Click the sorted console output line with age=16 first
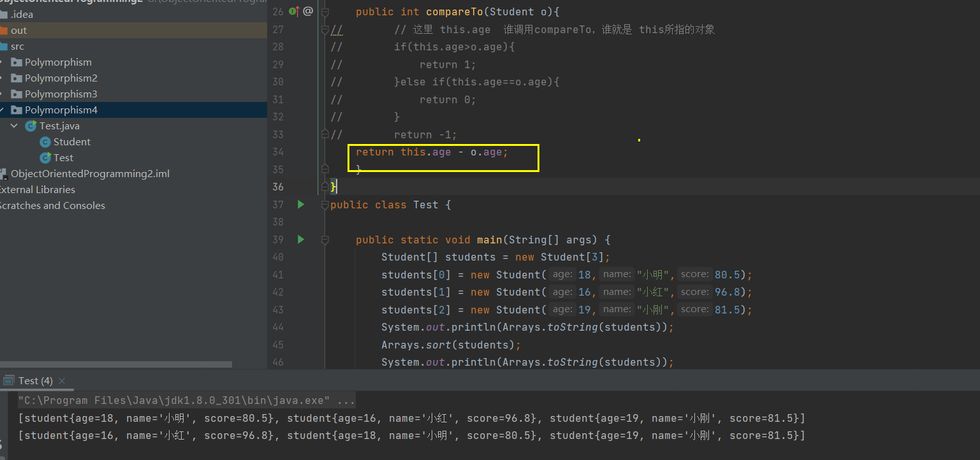 tap(412, 435)
